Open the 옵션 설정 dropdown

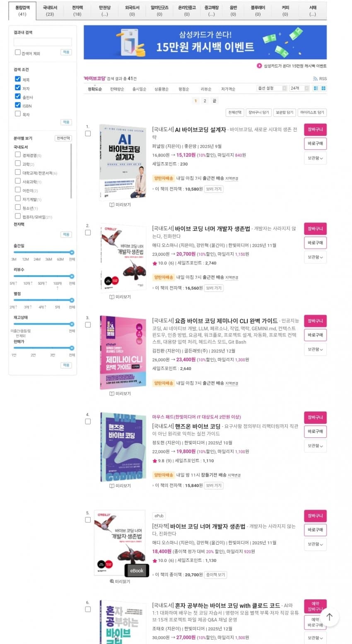click(272, 88)
